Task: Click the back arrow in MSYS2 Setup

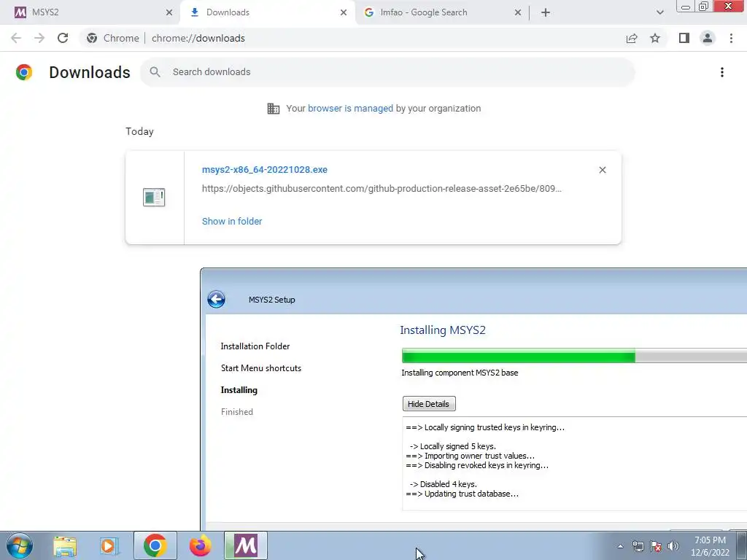Action: pyautogui.click(x=216, y=300)
